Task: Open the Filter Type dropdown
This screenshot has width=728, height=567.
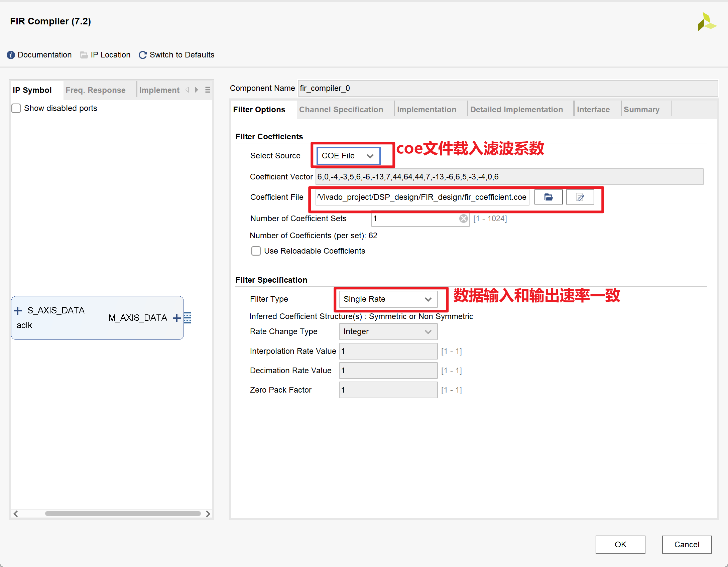Action: [388, 299]
